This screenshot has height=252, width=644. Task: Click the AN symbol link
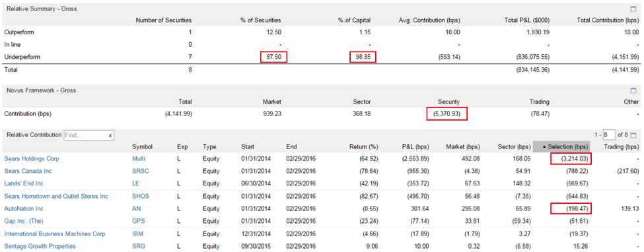pyautogui.click(x=136, y=208)
